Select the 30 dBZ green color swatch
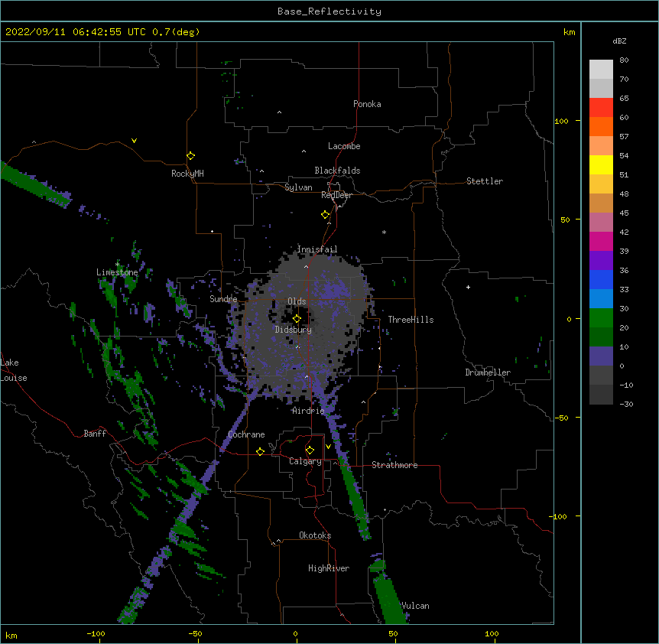 coord(601,317)
